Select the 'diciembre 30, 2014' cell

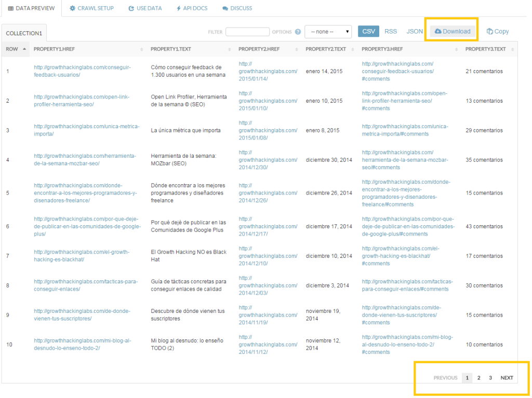click(x=329, y=160)
